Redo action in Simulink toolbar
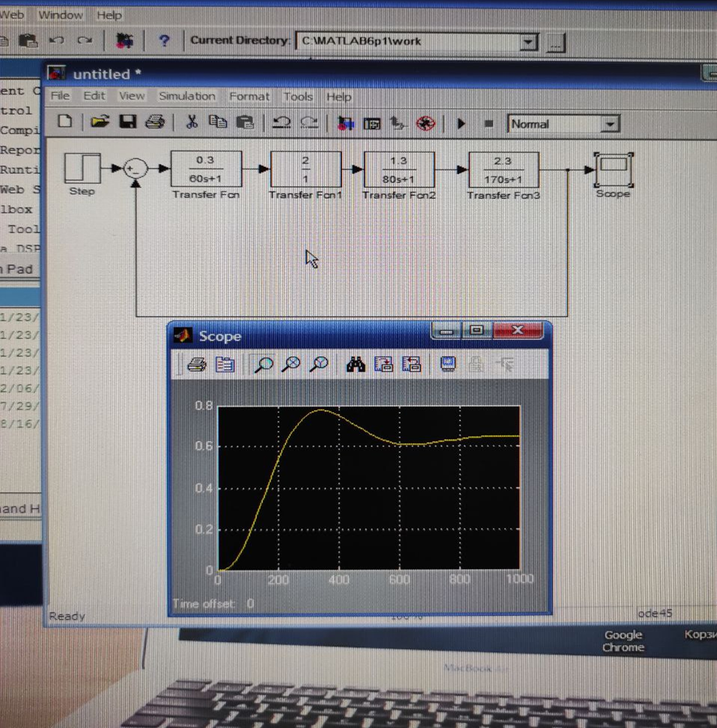 click(x=309, y=123)
